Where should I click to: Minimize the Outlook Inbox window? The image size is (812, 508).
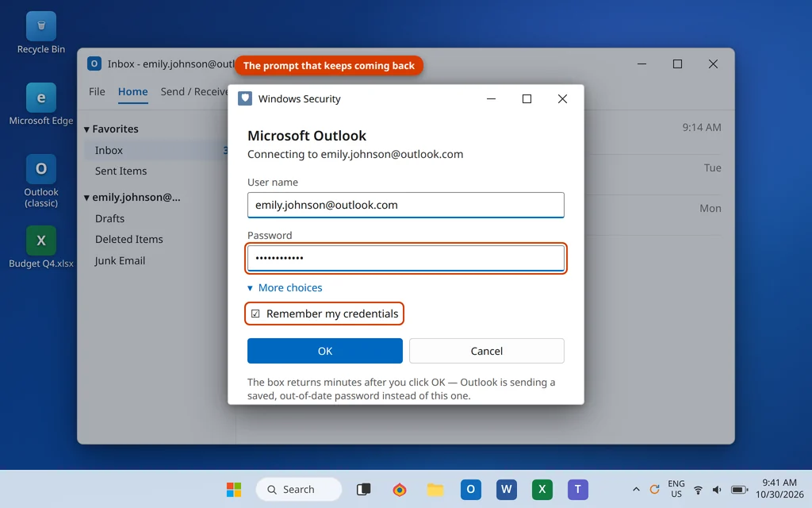tap(642, 63)
